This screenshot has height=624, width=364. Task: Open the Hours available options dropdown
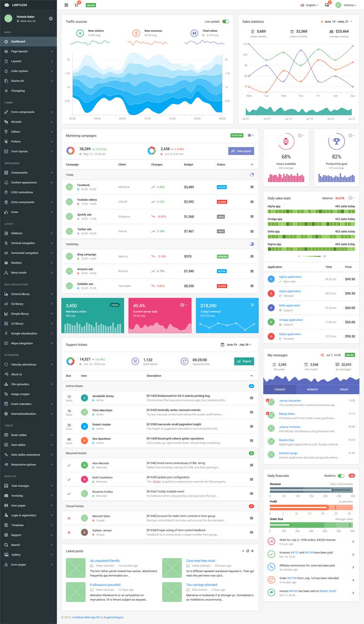[301, 136]
